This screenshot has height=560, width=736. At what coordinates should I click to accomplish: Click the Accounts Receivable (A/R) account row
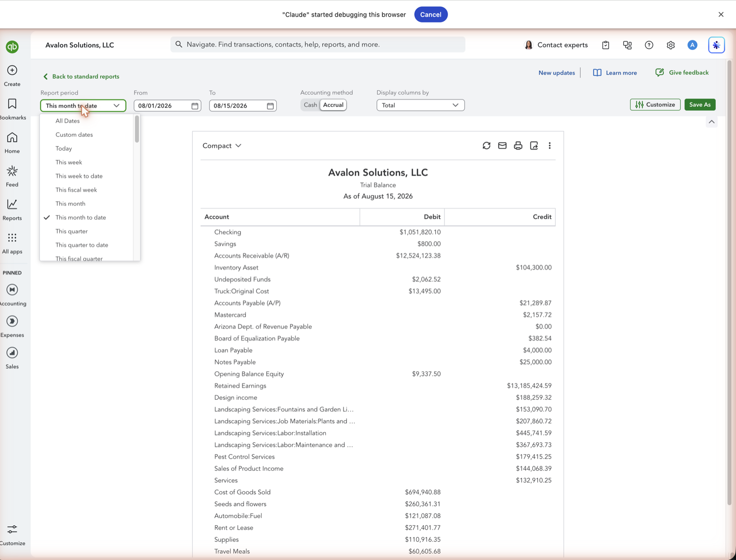point(378,255)
